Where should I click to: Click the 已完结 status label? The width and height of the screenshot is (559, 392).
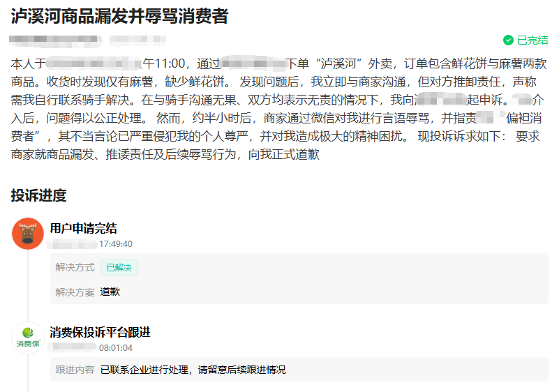tap(532, 40)
